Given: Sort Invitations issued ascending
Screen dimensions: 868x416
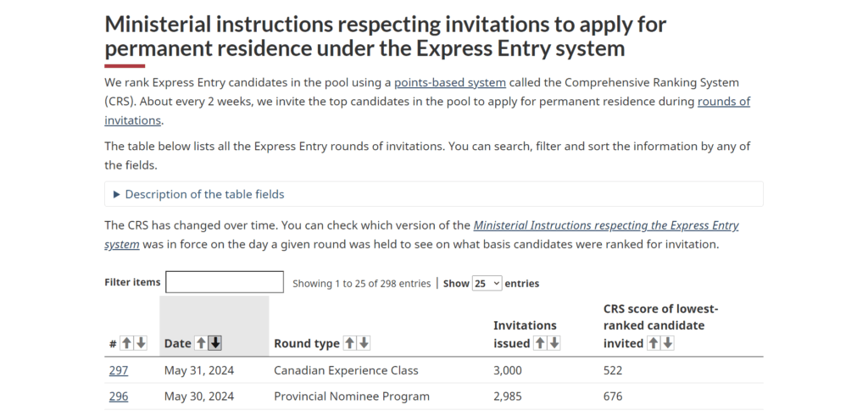Looking at the screenshot, I should click(540, 343).
